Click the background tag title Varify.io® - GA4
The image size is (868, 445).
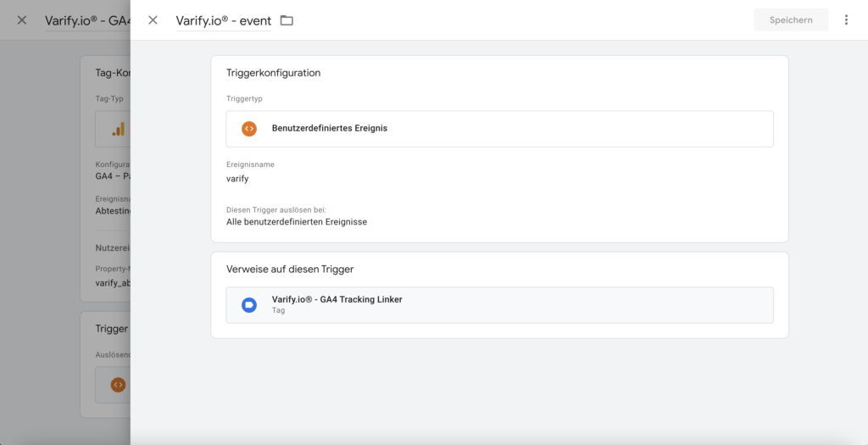tap(87, 20)
